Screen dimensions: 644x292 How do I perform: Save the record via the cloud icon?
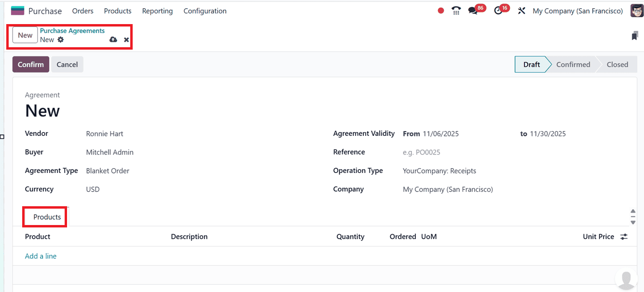(x=113, y=40)
